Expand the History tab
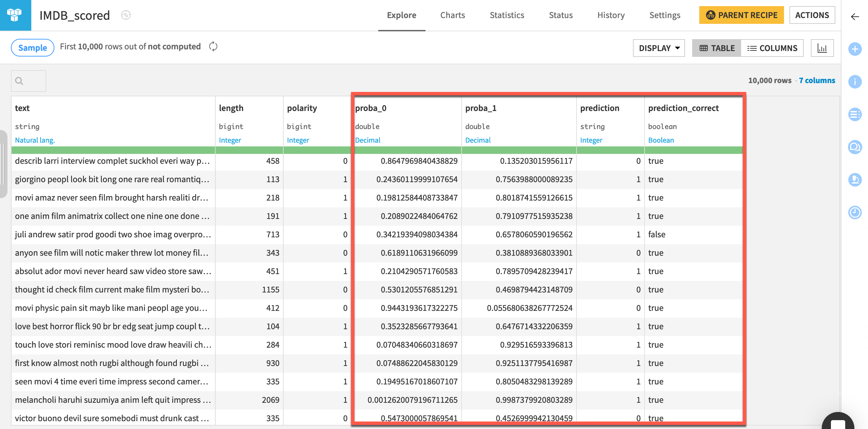Screen dimensions: 868x429 610,14
